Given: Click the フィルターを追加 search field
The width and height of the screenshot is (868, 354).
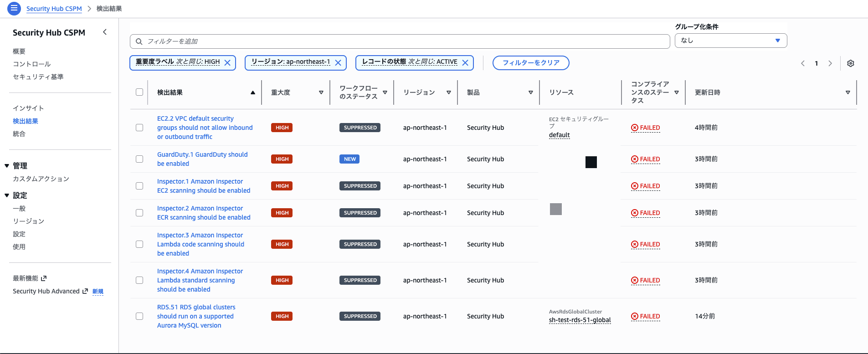Looking at the screenshot, I should point(400,41).
